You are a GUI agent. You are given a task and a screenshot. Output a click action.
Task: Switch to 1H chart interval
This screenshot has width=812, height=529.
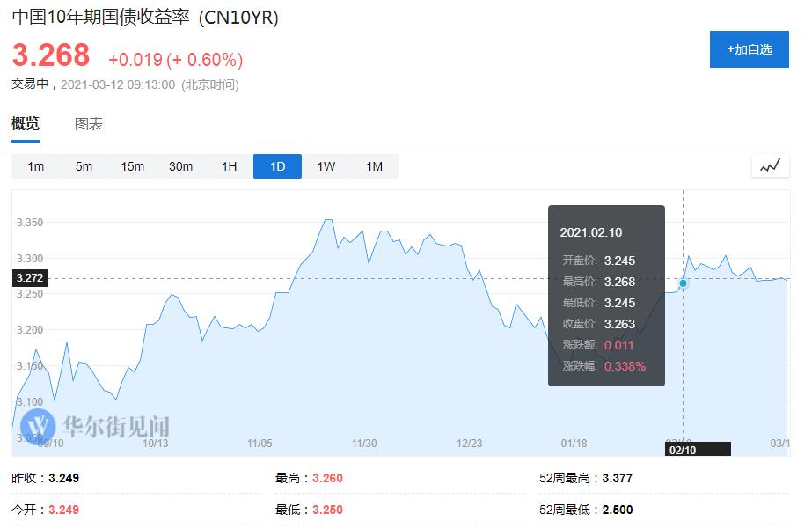[x=230, y=166]
